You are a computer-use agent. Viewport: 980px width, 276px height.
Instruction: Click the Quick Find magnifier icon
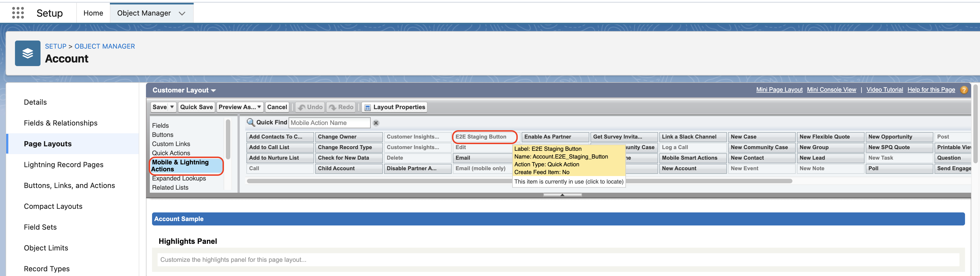[x=250, y=122]
